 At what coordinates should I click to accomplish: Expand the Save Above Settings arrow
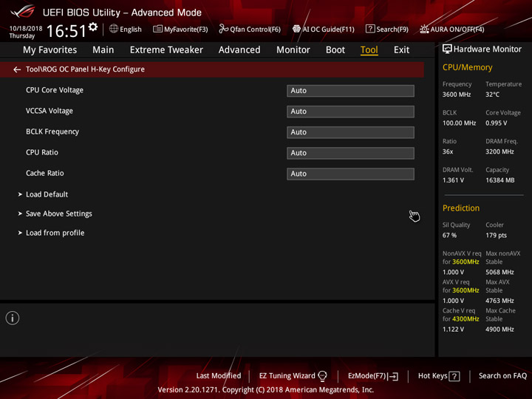20,214
